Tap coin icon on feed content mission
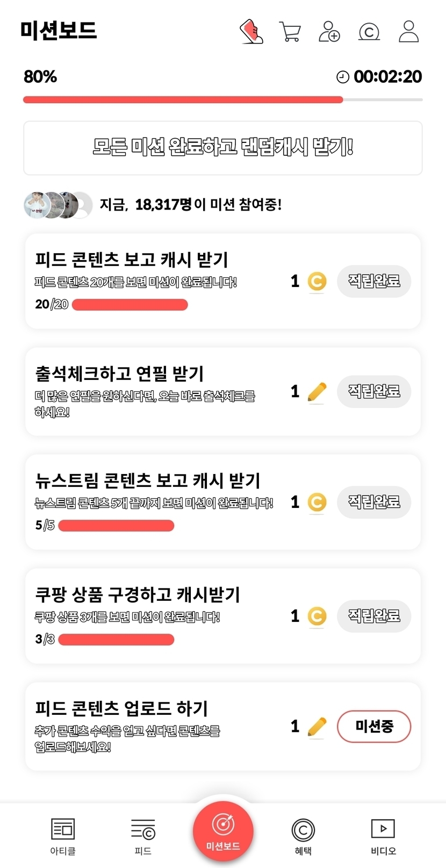 [x=317, y=281]
